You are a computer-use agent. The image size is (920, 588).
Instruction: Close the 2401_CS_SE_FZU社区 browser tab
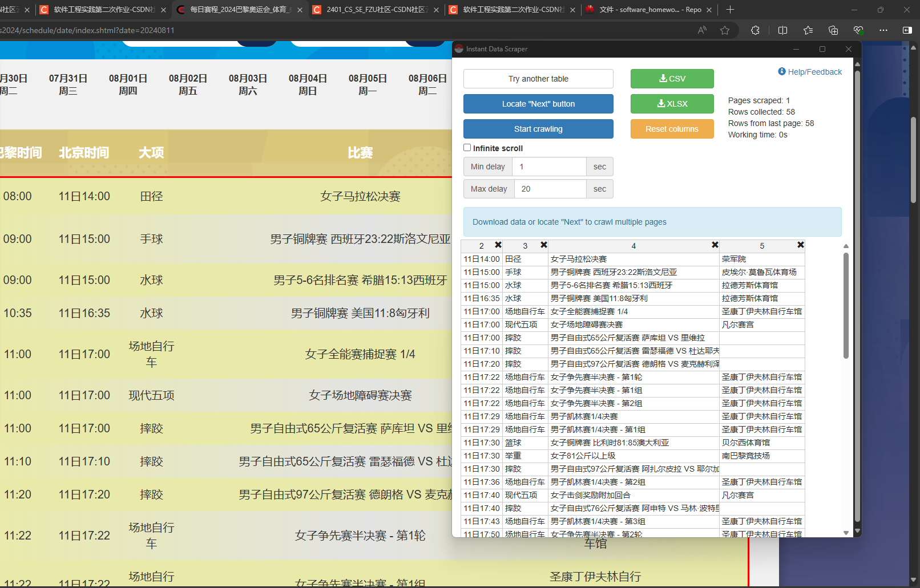(x=437, y=10)
